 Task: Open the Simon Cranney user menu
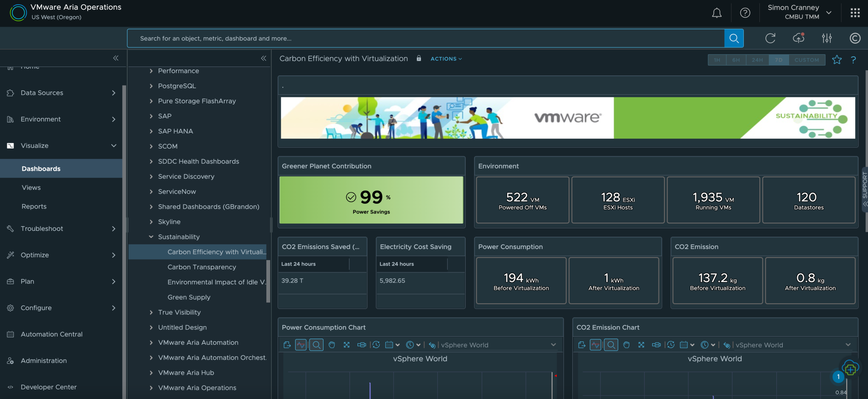pos(799,12)
